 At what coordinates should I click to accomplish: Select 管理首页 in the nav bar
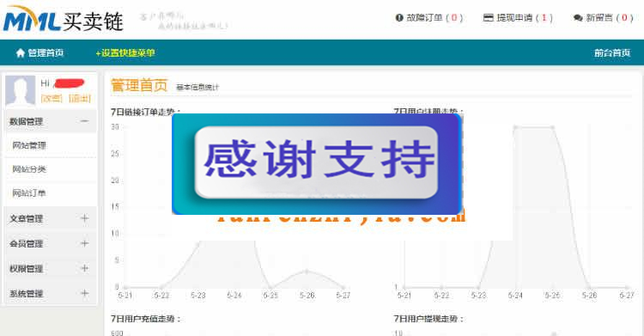click(x=46, y=53)
